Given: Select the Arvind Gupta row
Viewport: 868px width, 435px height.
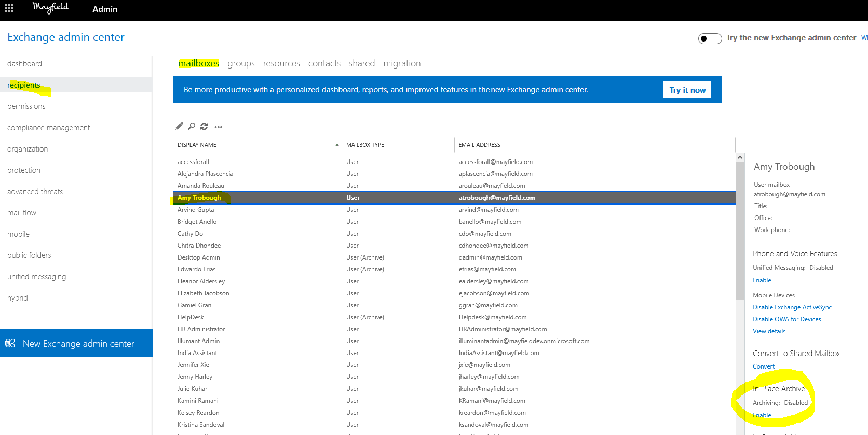Looking at the screenshot, I should (454, 210).
